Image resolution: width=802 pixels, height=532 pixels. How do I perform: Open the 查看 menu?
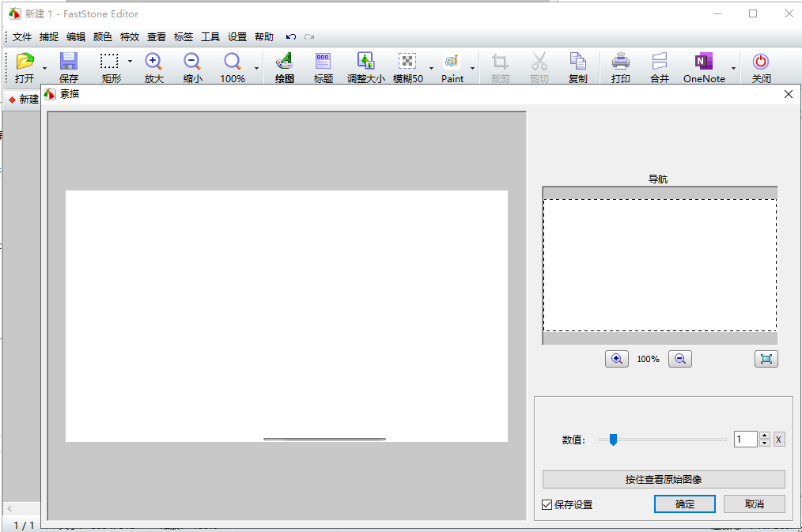[157, 37]
